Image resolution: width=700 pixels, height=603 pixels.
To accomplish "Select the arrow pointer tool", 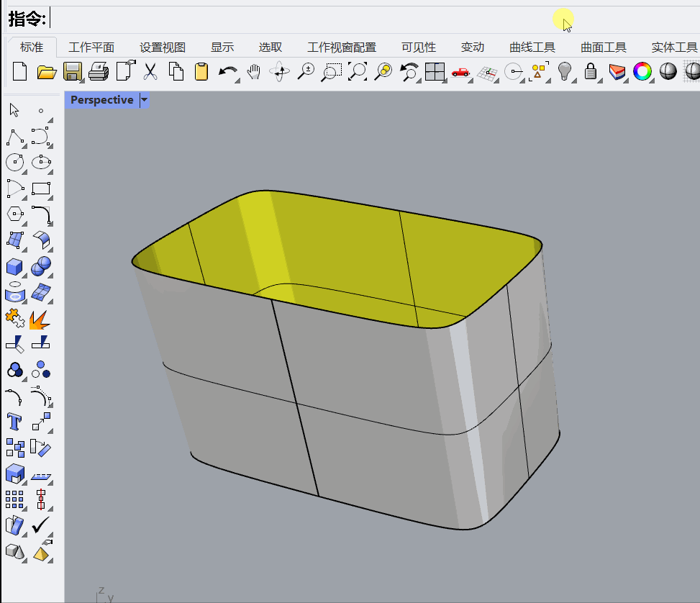I will coord(14,110).
